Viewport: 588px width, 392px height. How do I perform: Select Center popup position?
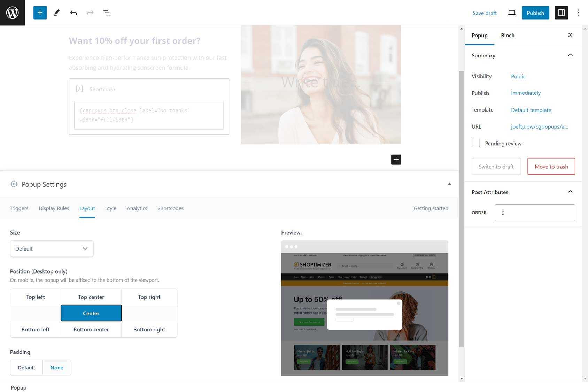pos(91,313)
